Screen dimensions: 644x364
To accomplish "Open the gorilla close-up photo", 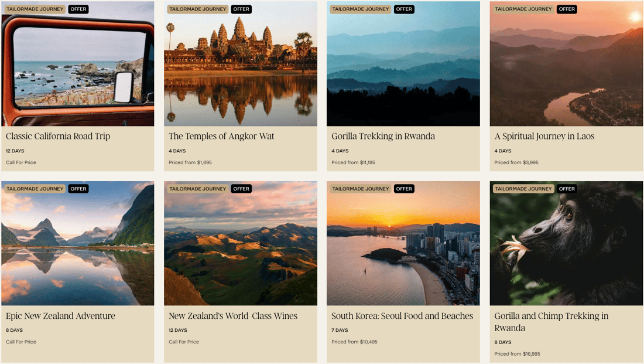I will point(566,243).
